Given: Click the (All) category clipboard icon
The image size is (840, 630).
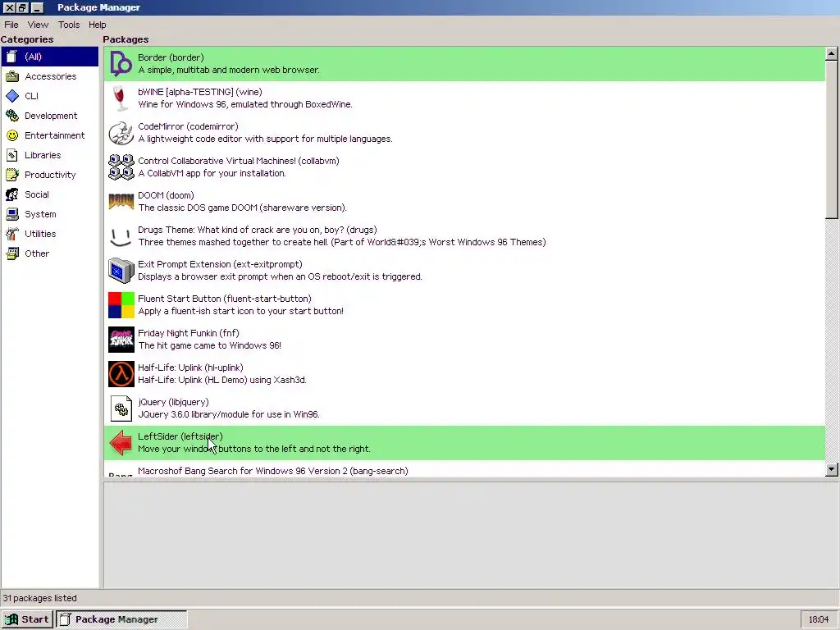Looking at the screenshot, I should pos(11,57).
